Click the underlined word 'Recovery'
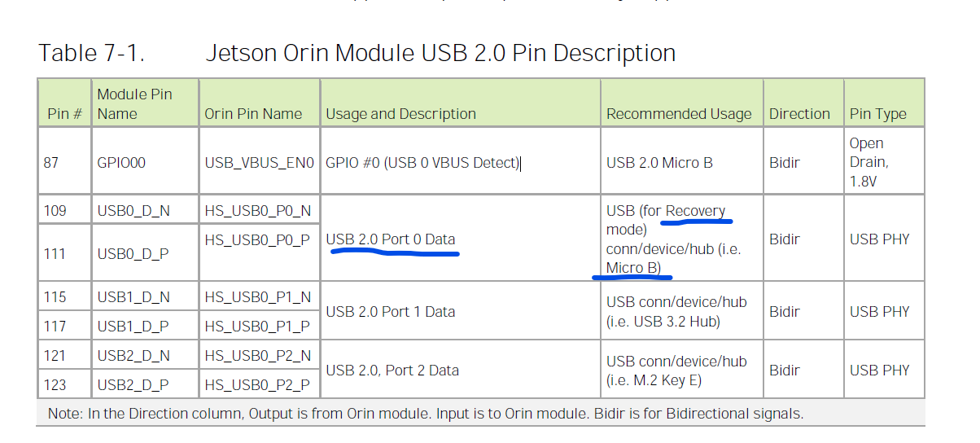 695,211
